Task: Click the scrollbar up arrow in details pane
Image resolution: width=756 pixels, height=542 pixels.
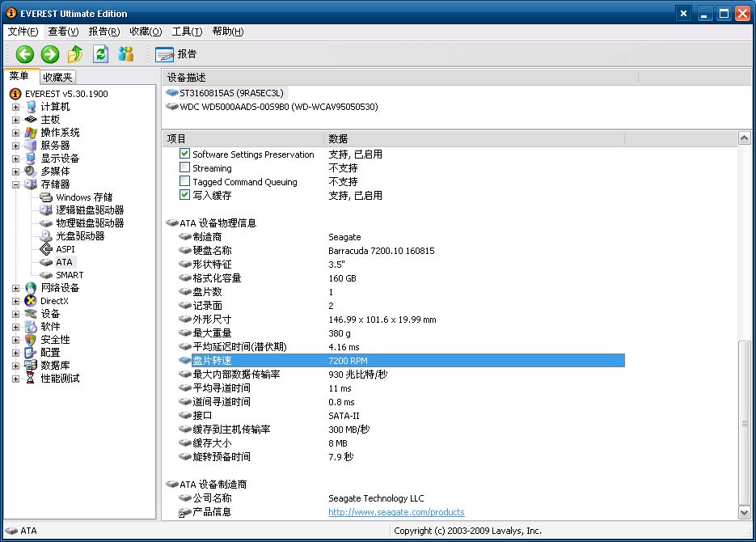Action: pos(745,139)
